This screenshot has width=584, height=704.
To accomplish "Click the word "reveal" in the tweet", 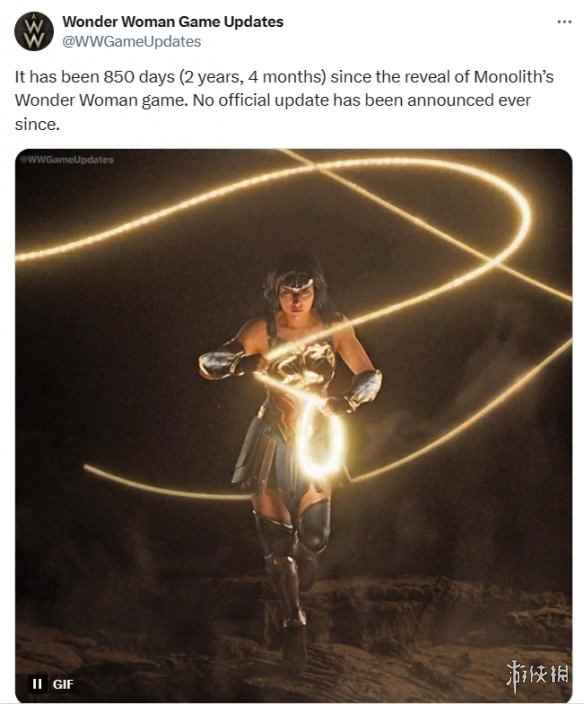I will (x=428, y=77).
